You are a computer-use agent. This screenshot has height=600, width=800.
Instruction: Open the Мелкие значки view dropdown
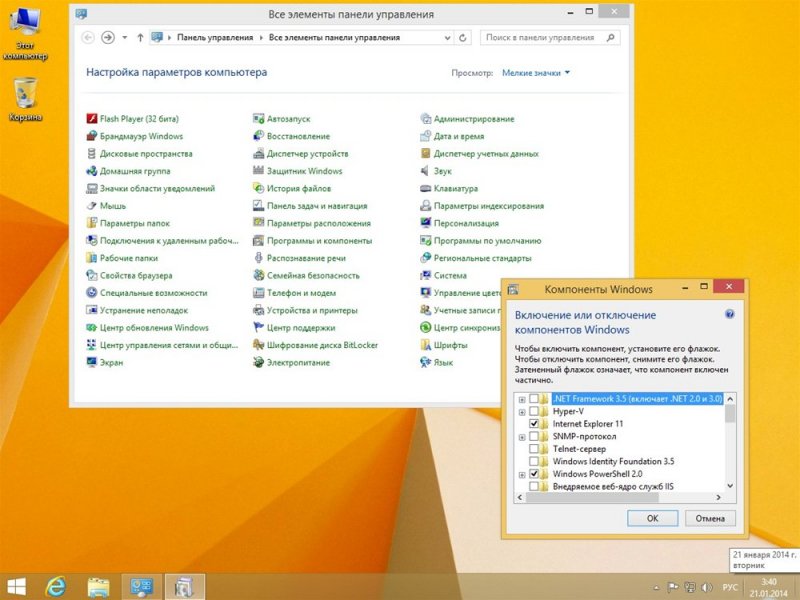pos(536,73)
